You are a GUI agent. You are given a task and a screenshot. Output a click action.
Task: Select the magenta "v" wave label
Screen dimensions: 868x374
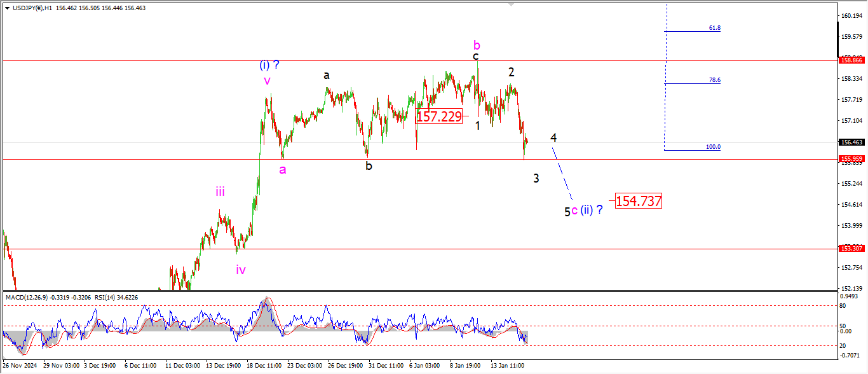point(268,81)
